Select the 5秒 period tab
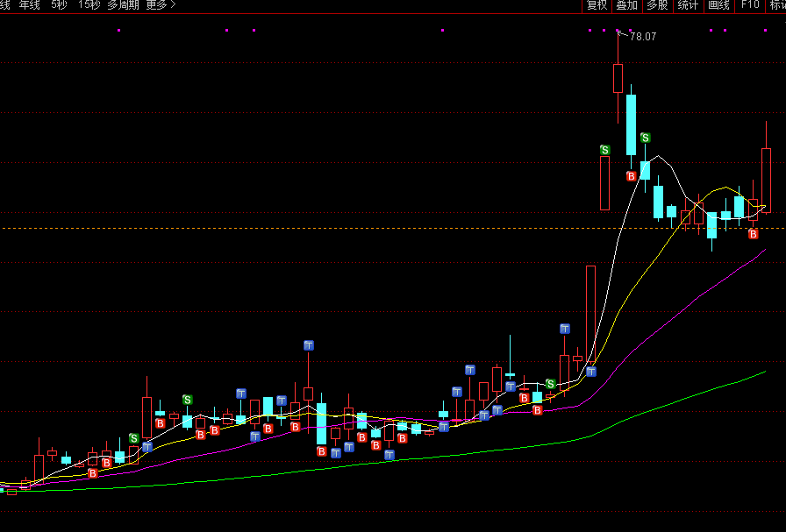Viewport: 786px width, 532px height. point(59,5)
